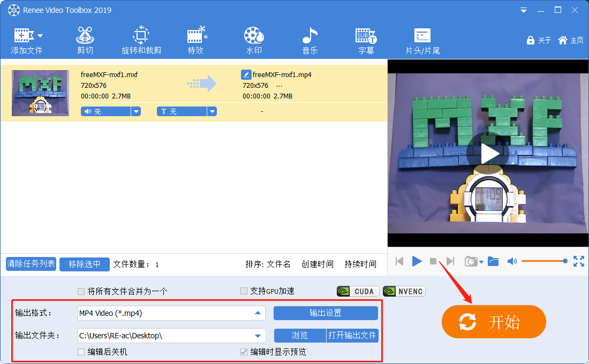
Task: Disable 编辑时显示预览 preview checkbox
Action: pyautogui.click(x=244, y=352)
